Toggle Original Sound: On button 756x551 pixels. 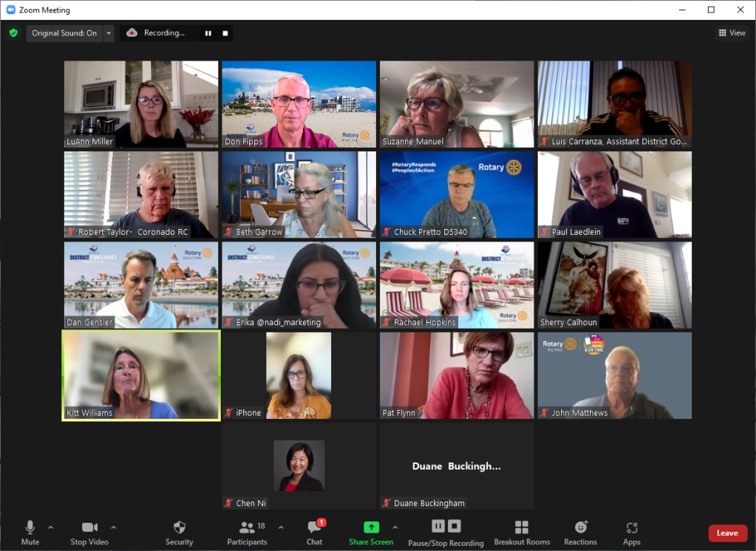pos(64,33)
